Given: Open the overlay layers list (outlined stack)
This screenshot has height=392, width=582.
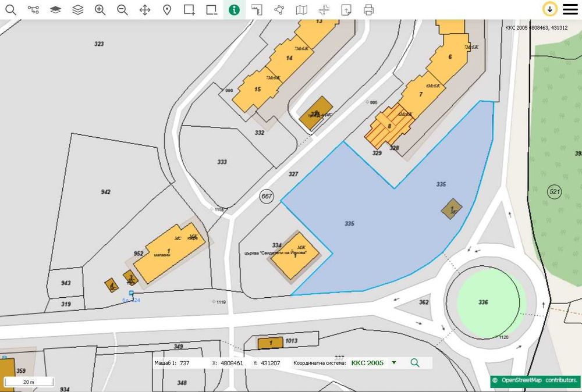Looking at the screenshot, I should pos(78,10).
